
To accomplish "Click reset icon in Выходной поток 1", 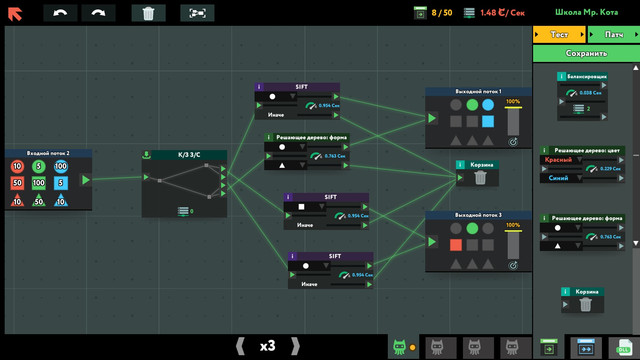I will (513, 142).
